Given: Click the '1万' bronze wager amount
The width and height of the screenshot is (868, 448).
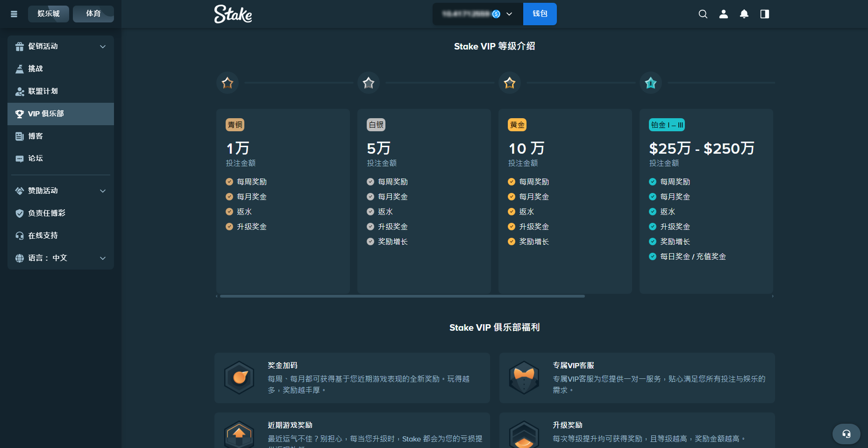Looking at the screenshot, I should click(x=238, y=149).
